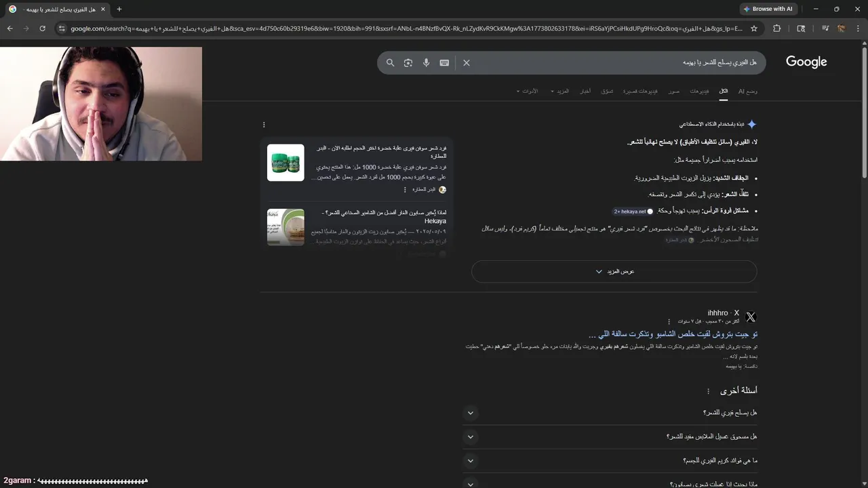Go to Google home via the logo
868x488 pixels.
(806, 62)
